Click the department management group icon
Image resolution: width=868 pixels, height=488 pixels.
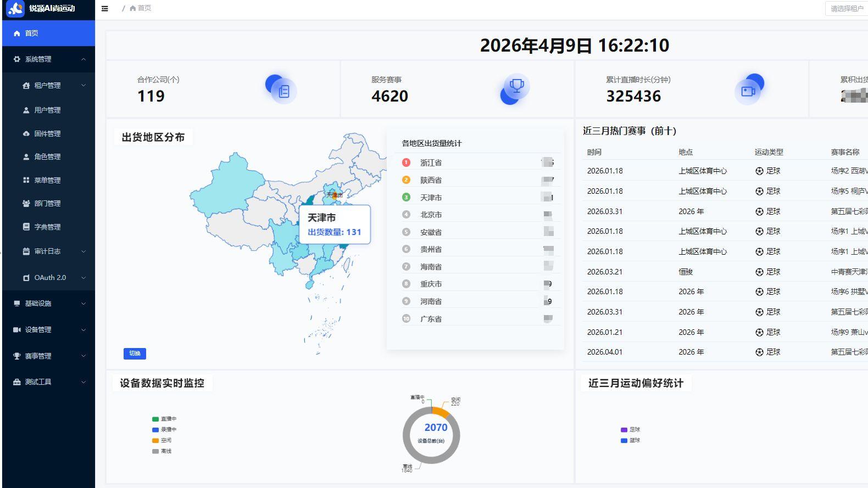pyautogui.click(x=26, y=204)
